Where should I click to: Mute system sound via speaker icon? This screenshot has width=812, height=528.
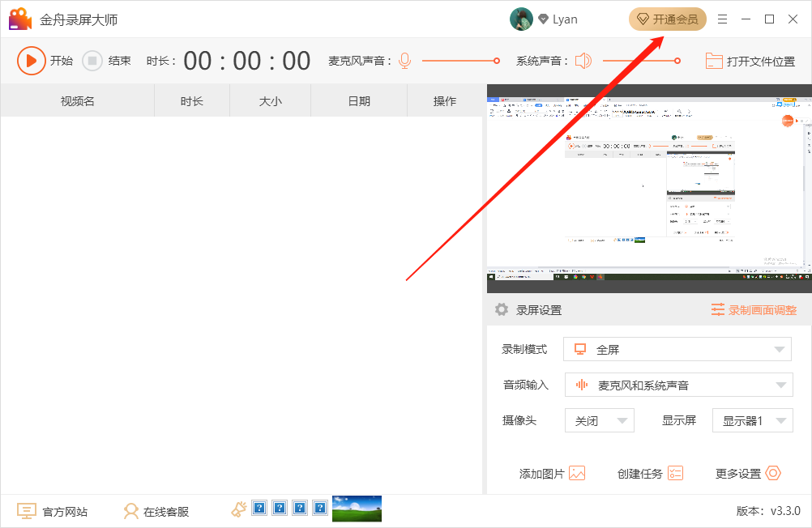point(583,61)
